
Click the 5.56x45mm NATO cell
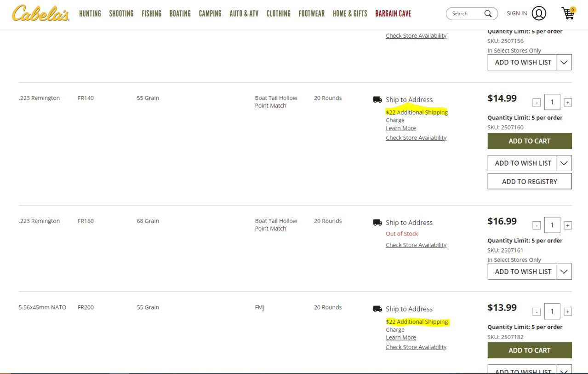coord(42,307)
